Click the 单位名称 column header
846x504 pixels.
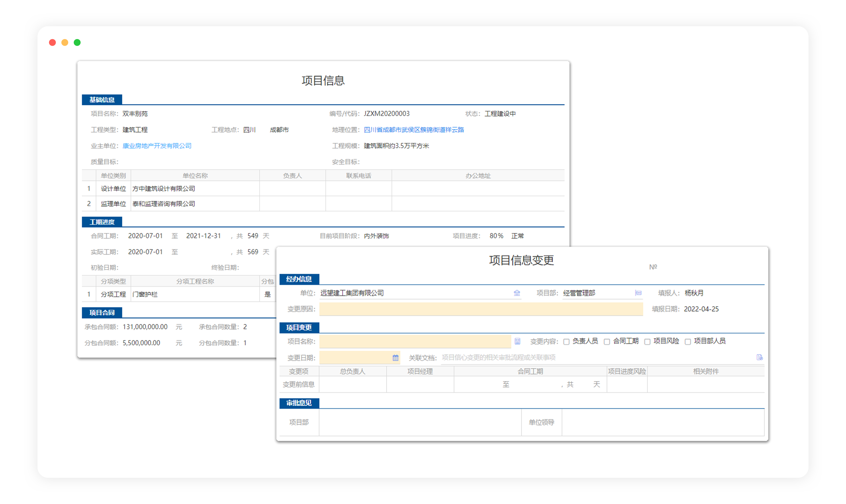(x=195, y=176)
